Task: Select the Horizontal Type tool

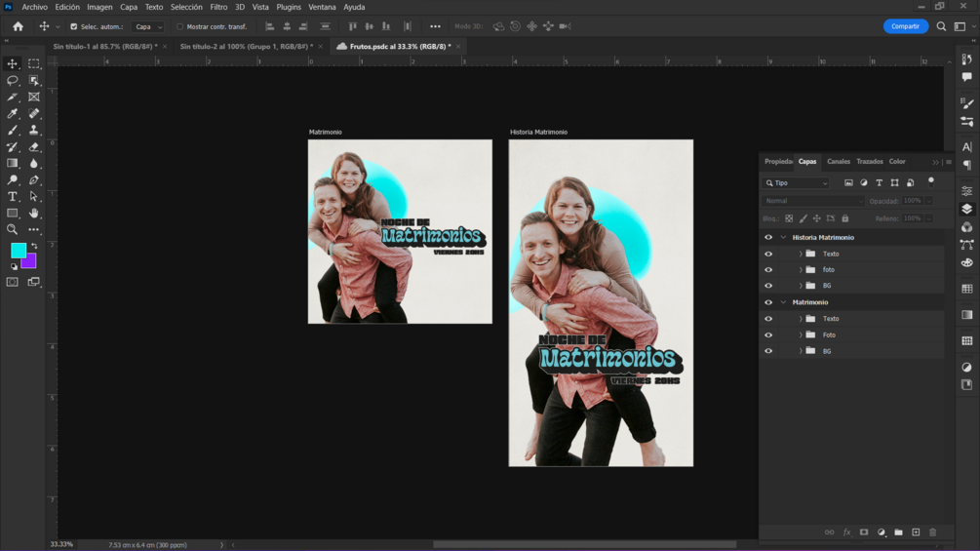Action: coord(13,196)
